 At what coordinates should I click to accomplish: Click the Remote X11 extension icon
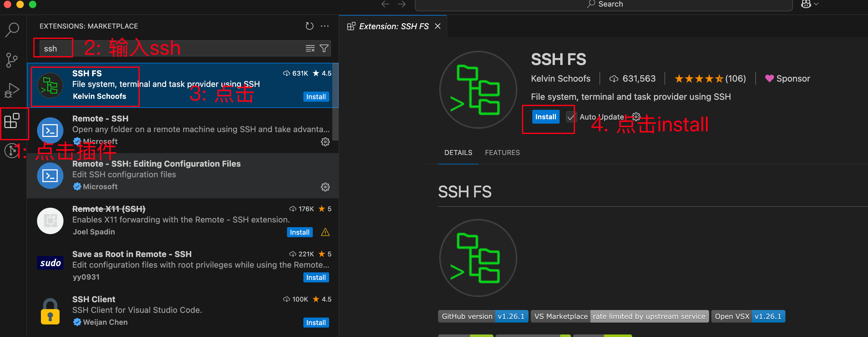pos(50,221)
